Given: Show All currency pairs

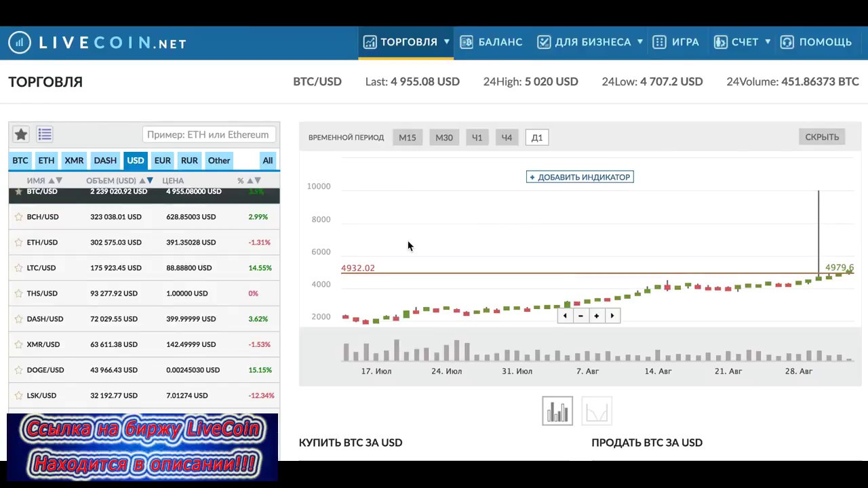Looking at the screenshot, I should click(x=268, y=161).
